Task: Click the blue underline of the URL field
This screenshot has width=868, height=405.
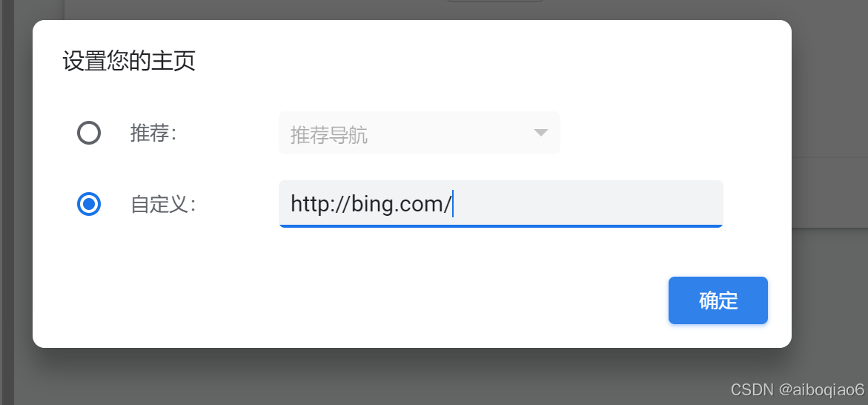Action: point(501,226)
